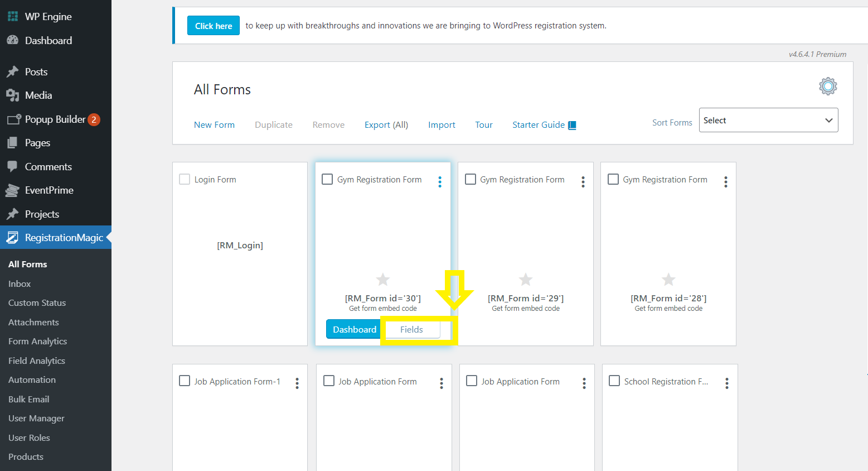This screenshot has width=868, height=471.
Task: Get form embed code for id 29
Action: pos(526,309)
